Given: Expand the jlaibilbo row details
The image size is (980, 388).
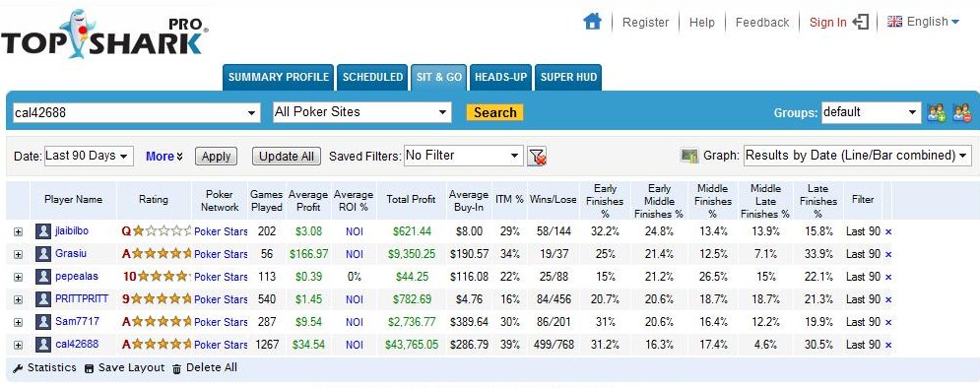Looking at the screenshot, I should coord(18,231).
